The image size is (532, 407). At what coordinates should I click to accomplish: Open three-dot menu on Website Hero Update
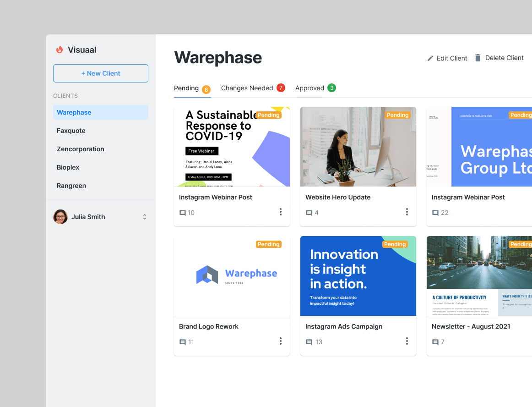click(407, 212)
